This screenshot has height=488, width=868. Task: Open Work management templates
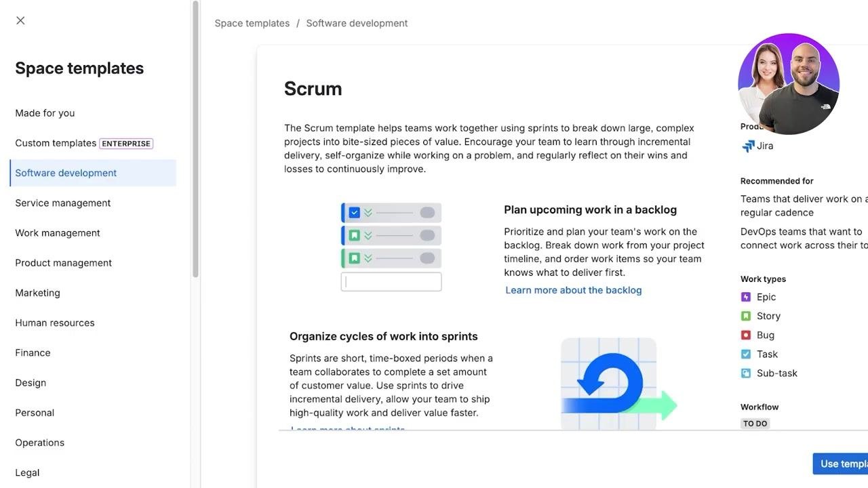[58, 232]
